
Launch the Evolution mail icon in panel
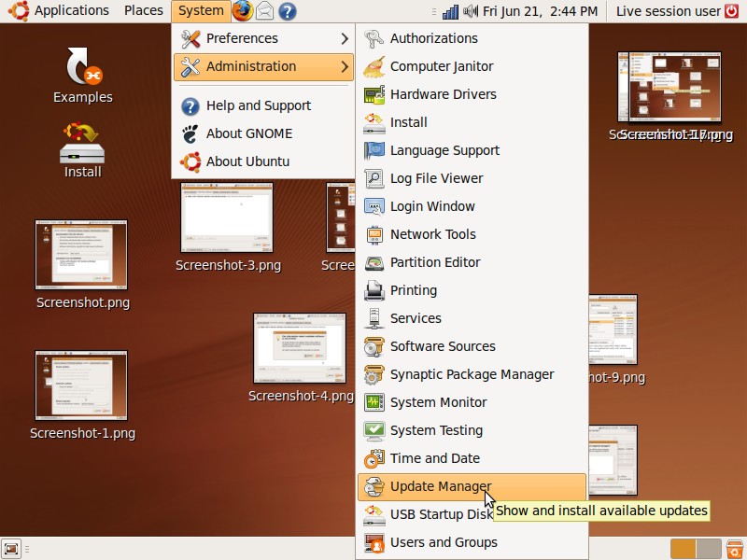(265, 11)
